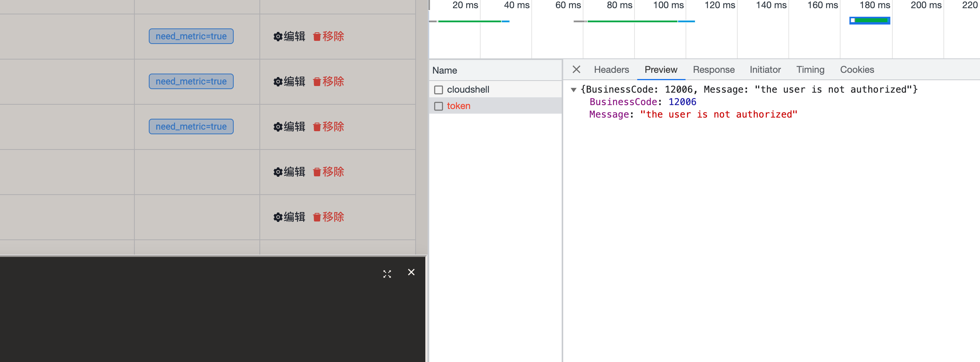Click the gear icon beside the first 编辑 link
Viewport: 980px width, 362px height.
click(x=278, y=36)
